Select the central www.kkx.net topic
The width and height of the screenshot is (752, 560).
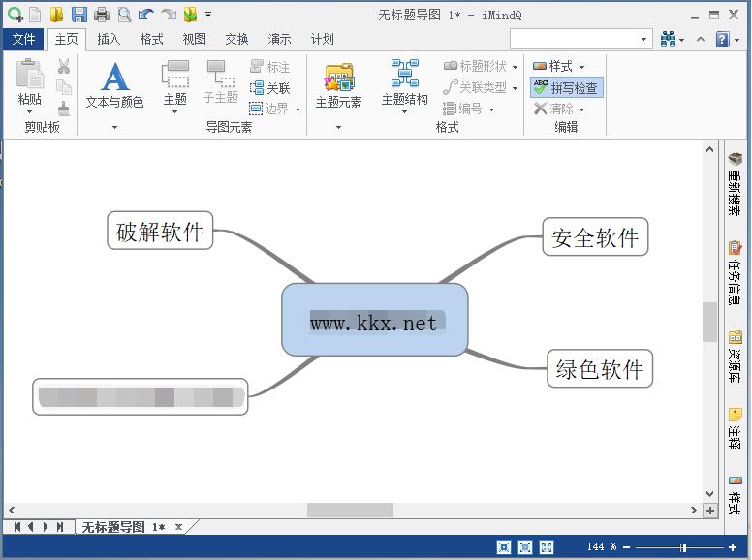click(375, 320)
